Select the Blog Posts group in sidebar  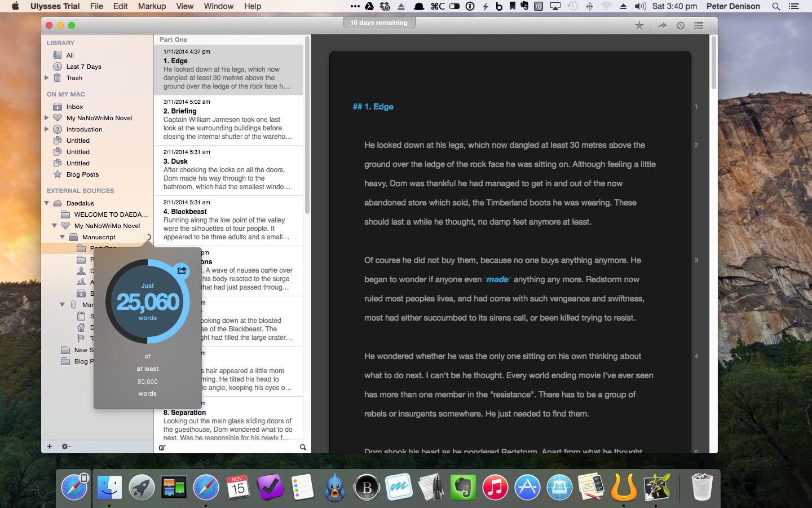[82, 174]
